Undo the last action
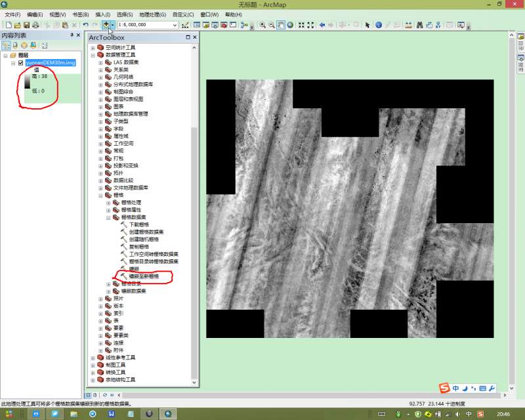 [x=86, y=25]
